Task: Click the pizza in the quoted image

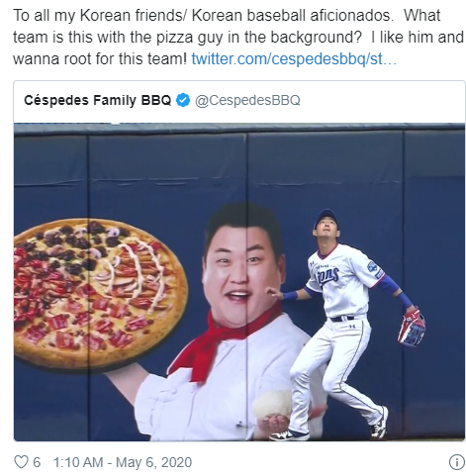Action: (98, 294)
